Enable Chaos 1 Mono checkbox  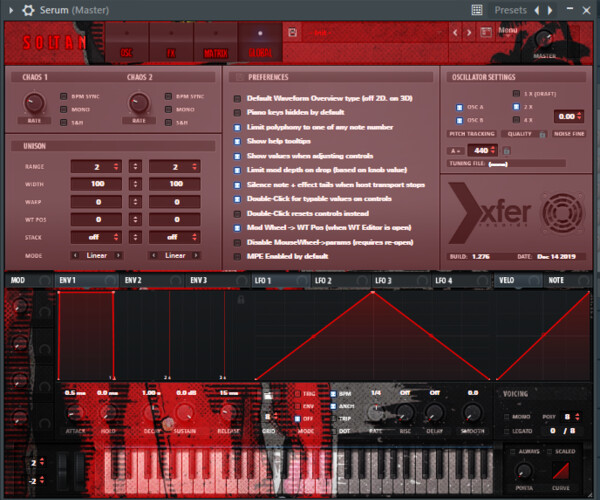64,109
